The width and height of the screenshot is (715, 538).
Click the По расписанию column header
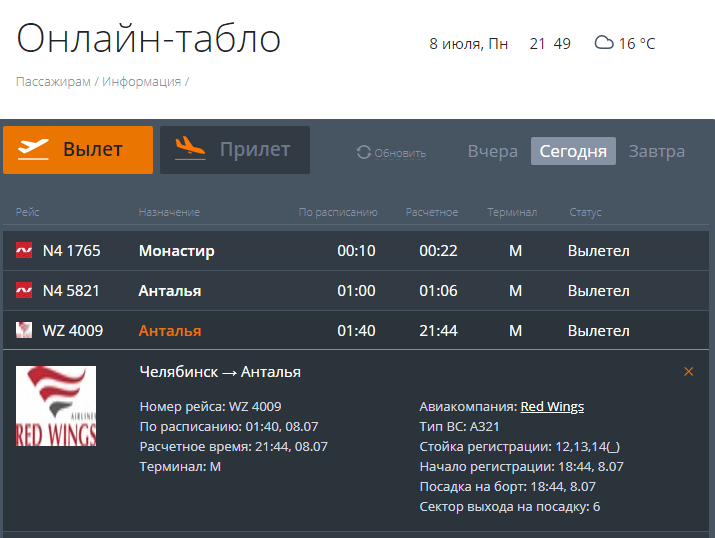point(338,212)
